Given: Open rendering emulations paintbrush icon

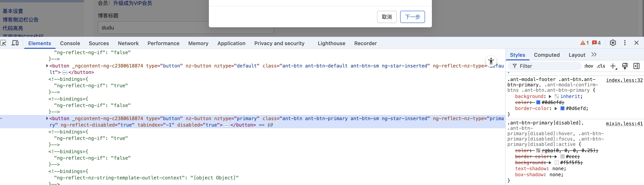Looking at the screenshot, I should (625, 66).
